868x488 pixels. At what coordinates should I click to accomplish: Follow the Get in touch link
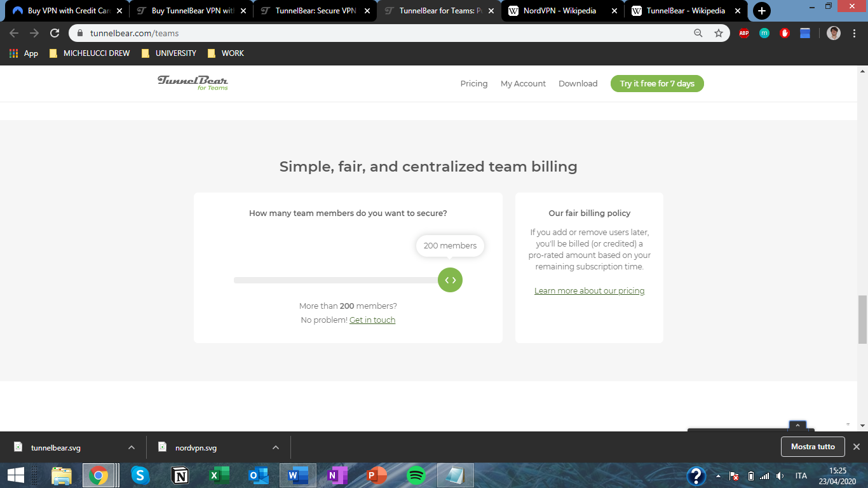click(x=372, y=320)
